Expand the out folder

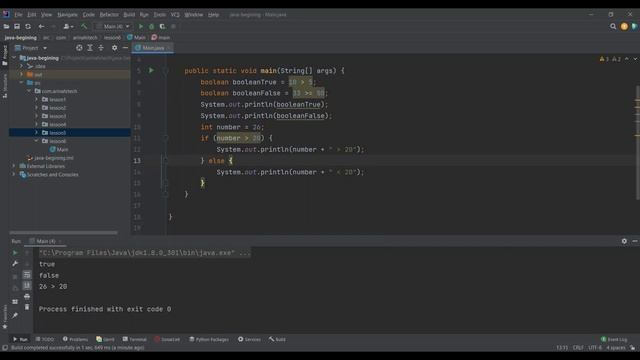[x=22, y=75]
